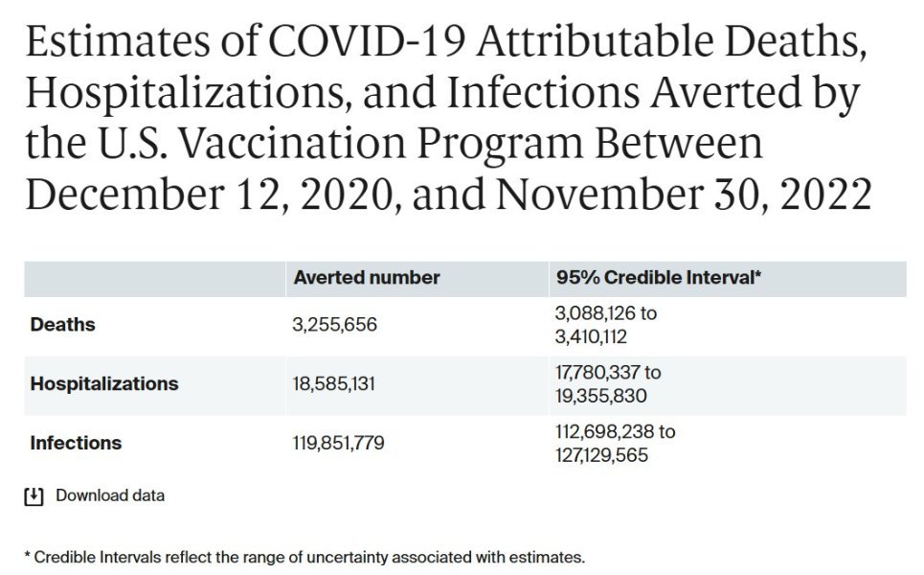Select the infections upper bound 127,129,565

(x=602, y=455)
